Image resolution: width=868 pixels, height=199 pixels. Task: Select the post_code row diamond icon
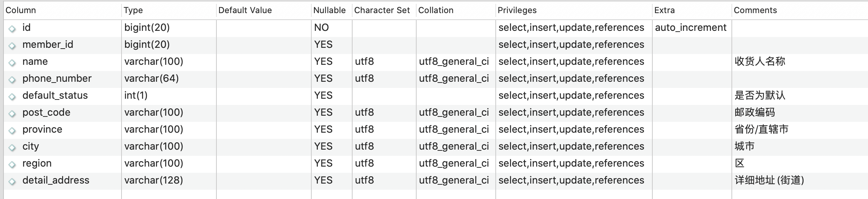point(12,113)
